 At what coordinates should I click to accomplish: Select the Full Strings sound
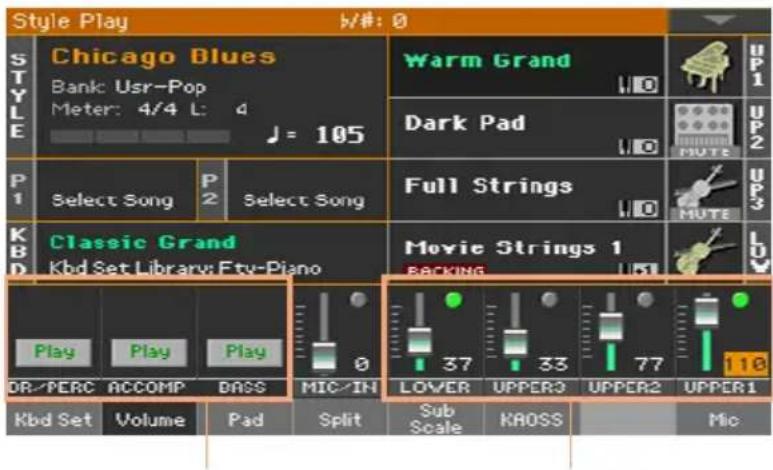[x=488, y=186]
